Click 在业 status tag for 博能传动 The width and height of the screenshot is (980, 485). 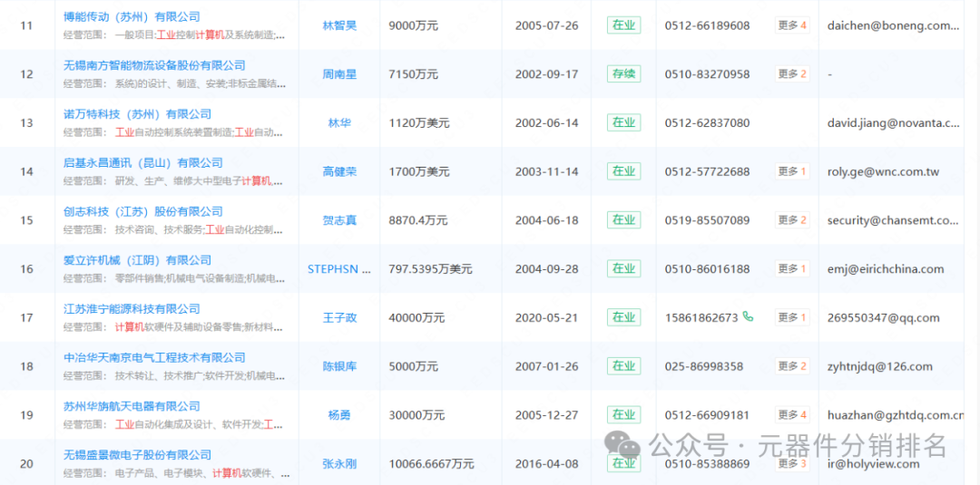[623, 25]
